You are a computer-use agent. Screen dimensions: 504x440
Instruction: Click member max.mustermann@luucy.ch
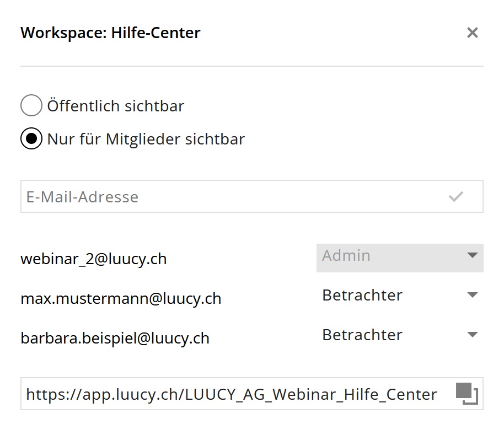[x=121, y=299]
